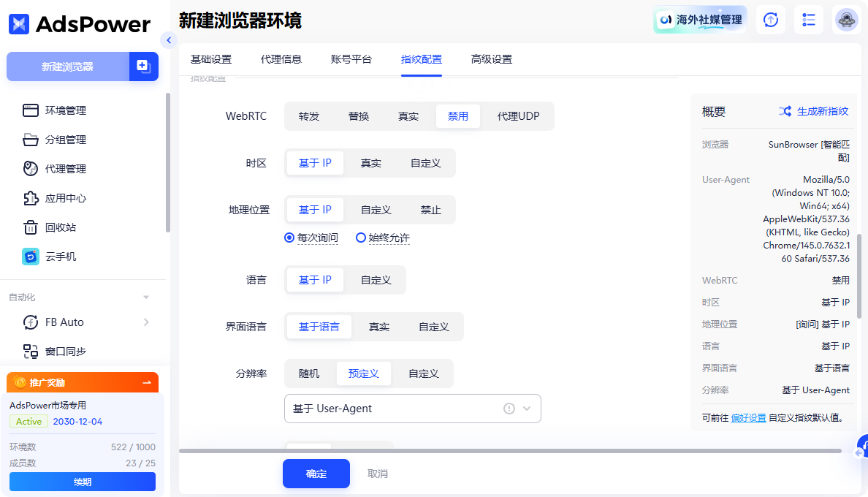Click the 续期 renew button
Image resolution: width=868 pixels, height=497 pixels.
(83, 482)
